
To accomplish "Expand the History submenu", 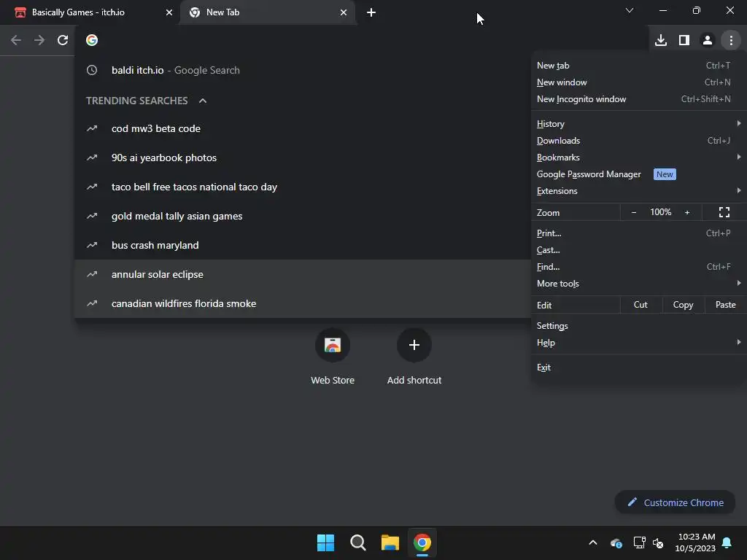I will tap(638, 124).
